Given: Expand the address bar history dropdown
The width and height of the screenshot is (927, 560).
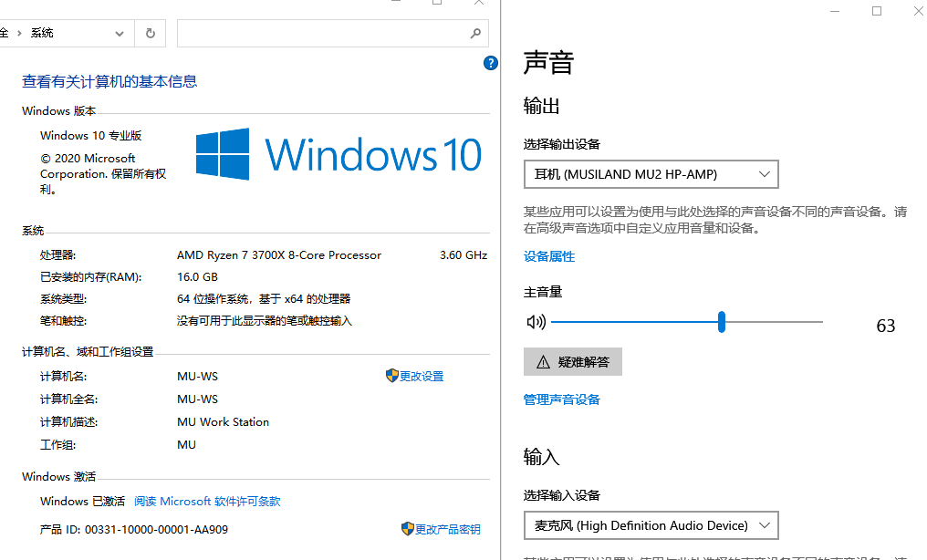Looking at the screenshot, I should point(120,34).
